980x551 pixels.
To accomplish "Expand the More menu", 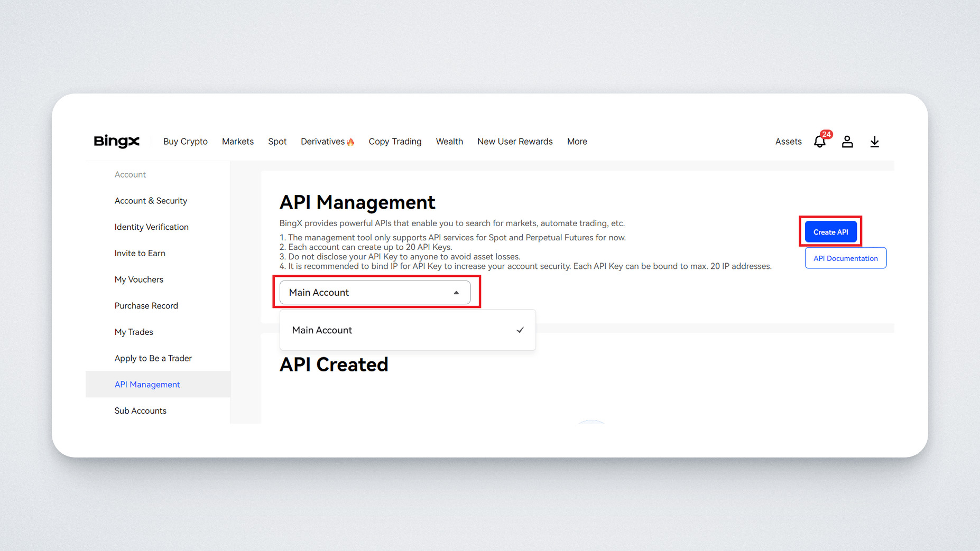I will [577, 142].
